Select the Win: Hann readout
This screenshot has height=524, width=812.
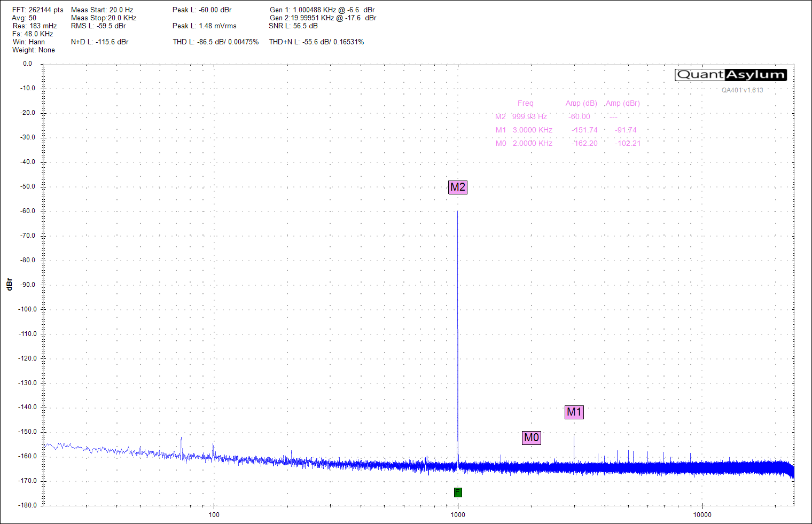(x=29, y=42)
